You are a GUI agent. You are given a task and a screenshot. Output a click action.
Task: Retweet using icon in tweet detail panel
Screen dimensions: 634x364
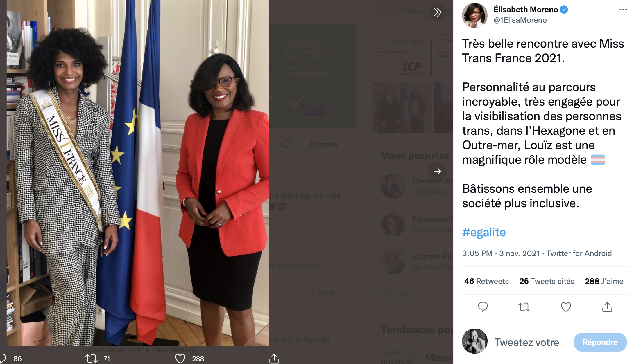click(x=524, y=307)
